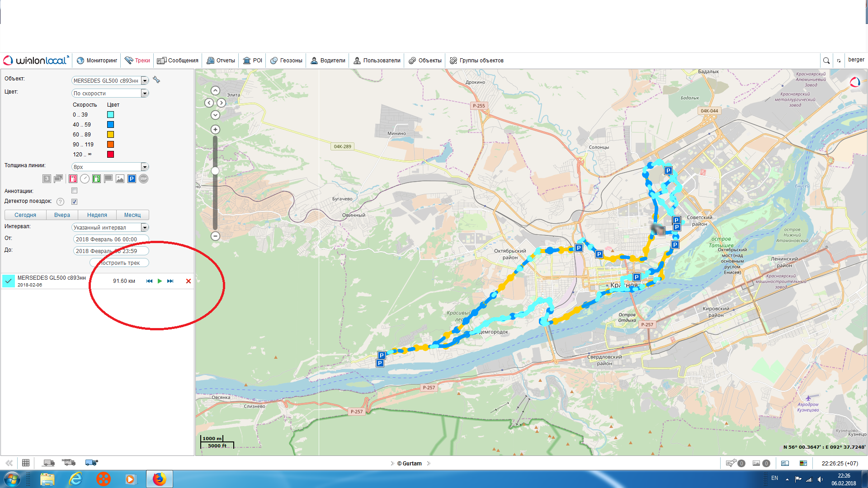Screen dimensions: 868x488
Task: Enable the Аннотации checkbox
Action: (75, 191)
